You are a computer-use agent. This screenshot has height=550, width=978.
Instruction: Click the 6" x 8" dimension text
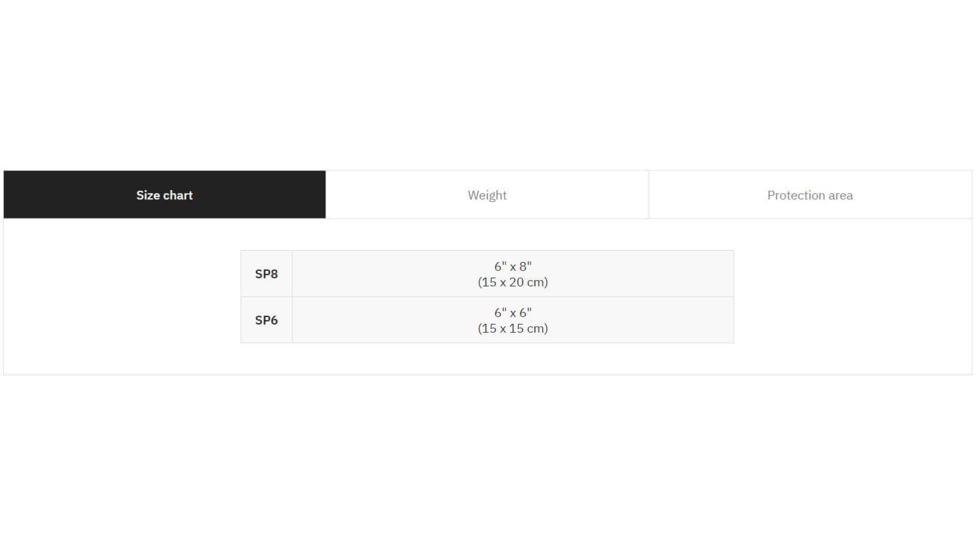tap(512, 267)
